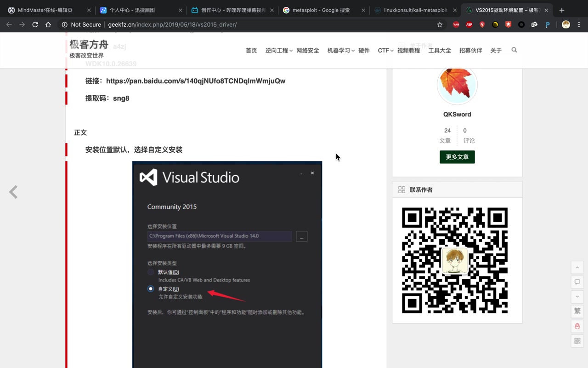The width and height of the screenshot is (588, 368).
Task: Open a new browser tab with plus
Action: [562, 10]
